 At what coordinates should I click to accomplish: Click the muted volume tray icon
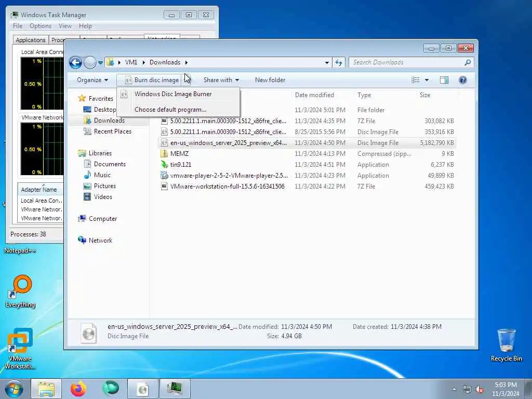click(x=480, y=390)
